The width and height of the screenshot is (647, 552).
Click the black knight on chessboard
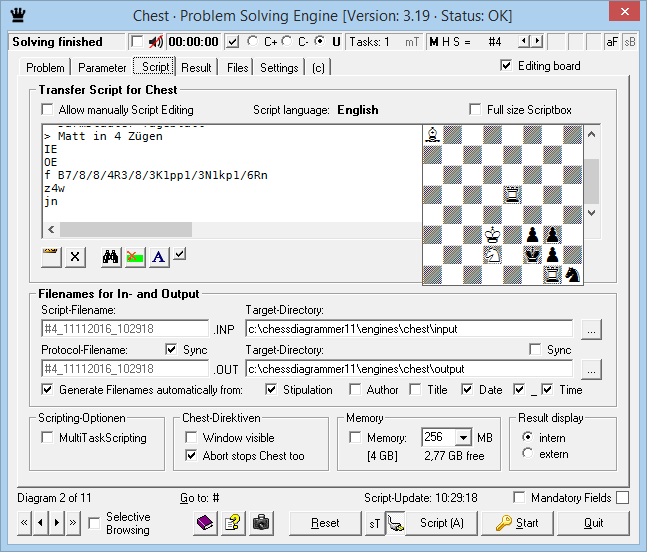[572, 274]
